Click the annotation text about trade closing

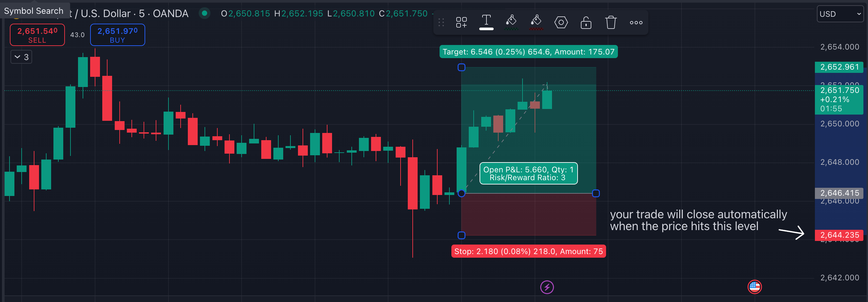pyautogui.click(x=698, y=220)
